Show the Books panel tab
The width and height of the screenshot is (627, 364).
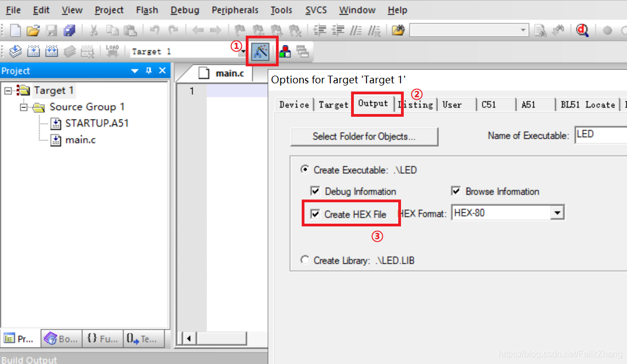pos(61,339)
